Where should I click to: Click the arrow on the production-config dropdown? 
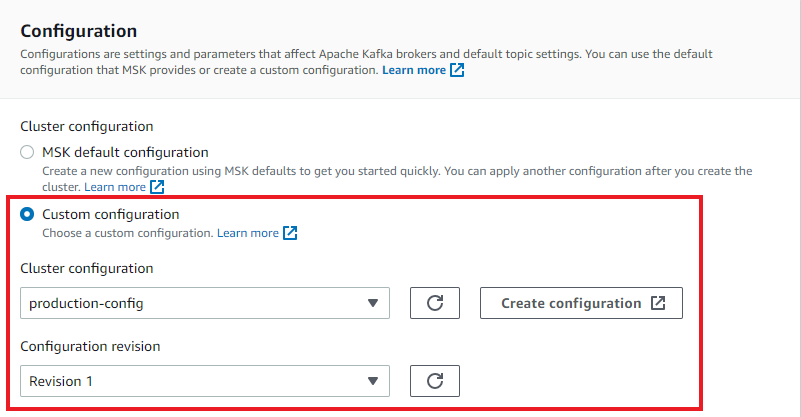coord(372,303)
